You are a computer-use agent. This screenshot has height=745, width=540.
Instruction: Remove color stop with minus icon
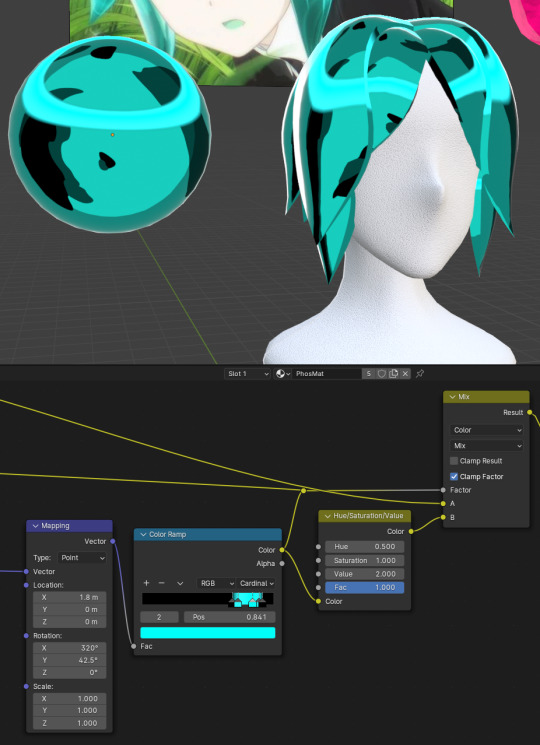point(161,583)
